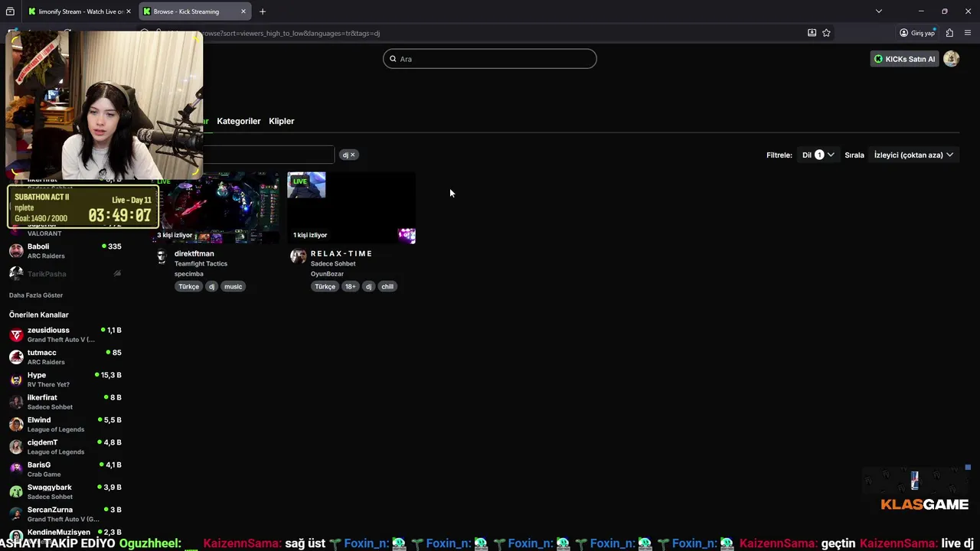Bookmark this page with star icon
This screenshot has width=980, height=551.
tap(826, 33)
